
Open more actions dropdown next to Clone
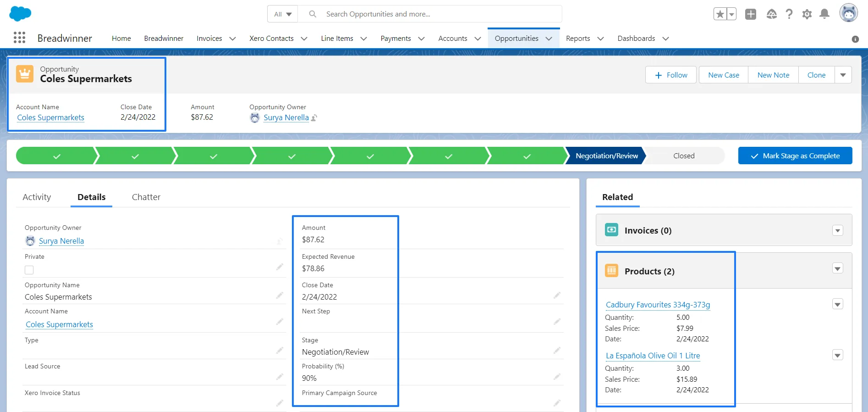coord(843,75)
